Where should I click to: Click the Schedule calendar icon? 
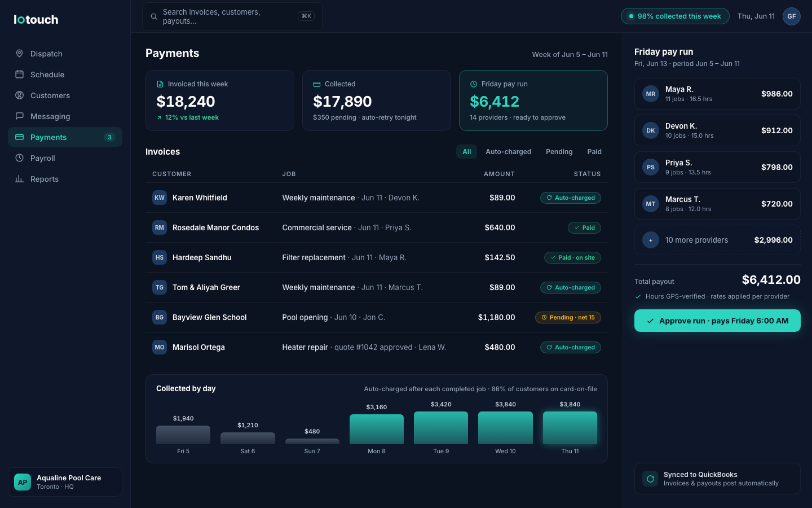coord(19,75)
